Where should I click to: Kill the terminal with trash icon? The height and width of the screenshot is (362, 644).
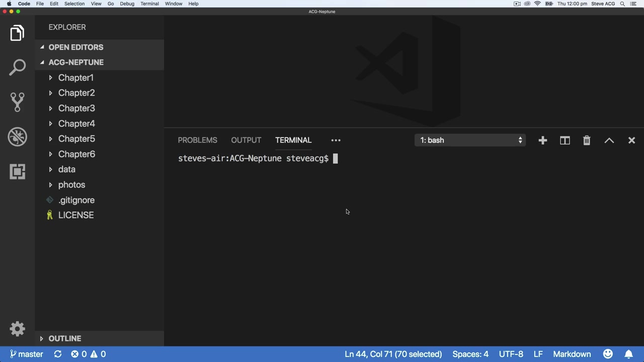click(x=587, y=140)
